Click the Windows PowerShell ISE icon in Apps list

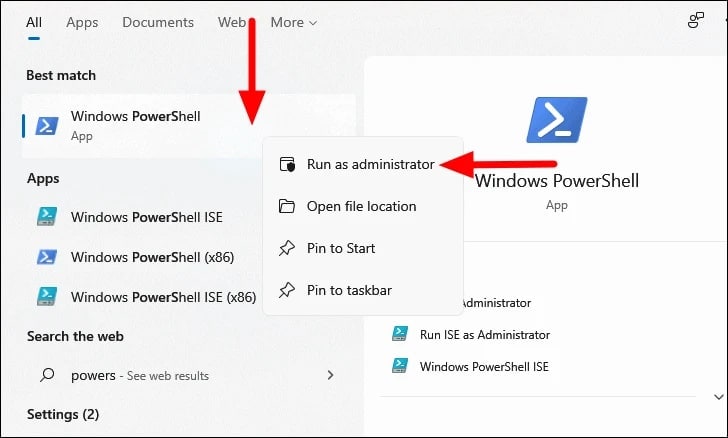[47, 216]
